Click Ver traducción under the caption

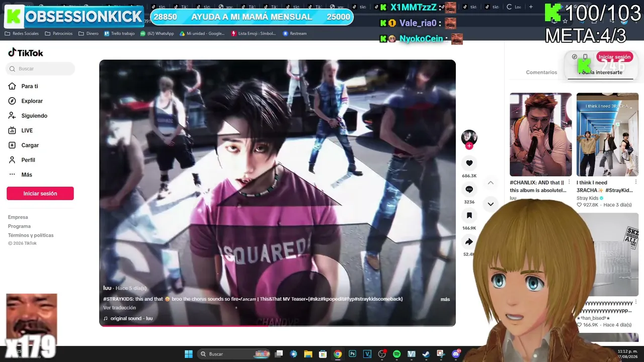[119, 308]
